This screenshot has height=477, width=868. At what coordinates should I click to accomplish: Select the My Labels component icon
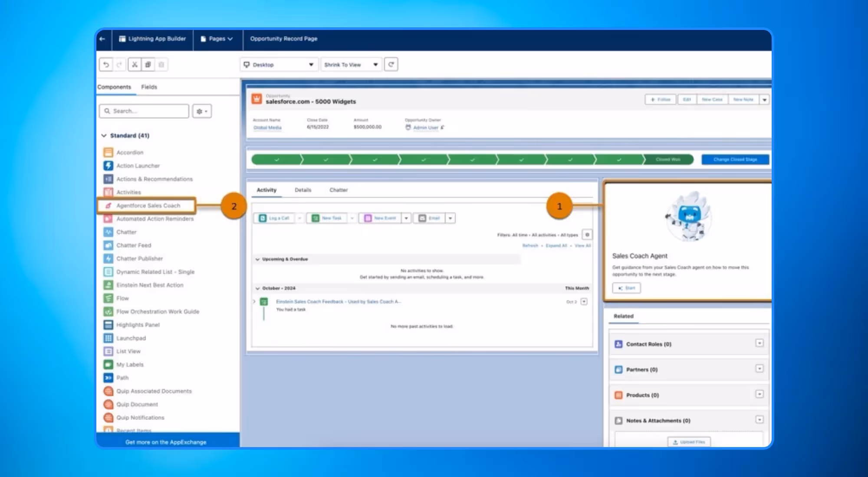click(x=108, y=364)
